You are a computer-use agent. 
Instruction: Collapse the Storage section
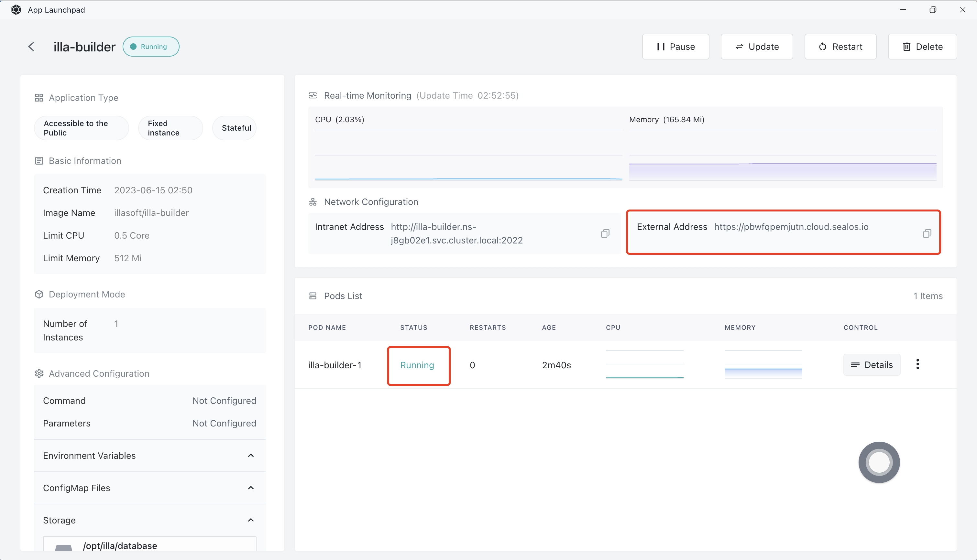click(251, 520)
